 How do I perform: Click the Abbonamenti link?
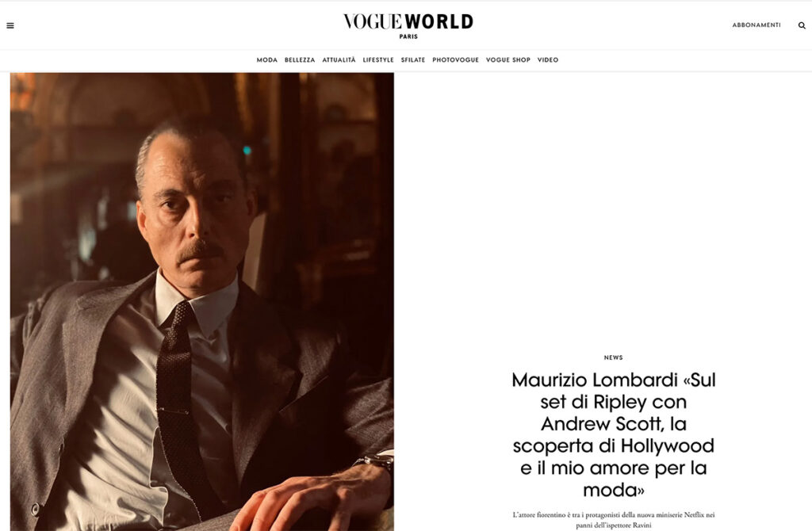point(756,25)
